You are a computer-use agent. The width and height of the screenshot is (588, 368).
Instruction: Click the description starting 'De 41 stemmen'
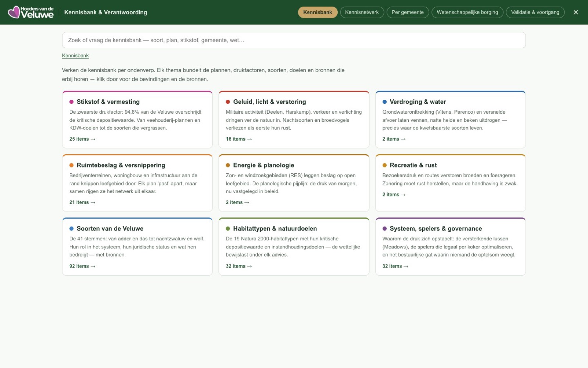pos(137,247)
